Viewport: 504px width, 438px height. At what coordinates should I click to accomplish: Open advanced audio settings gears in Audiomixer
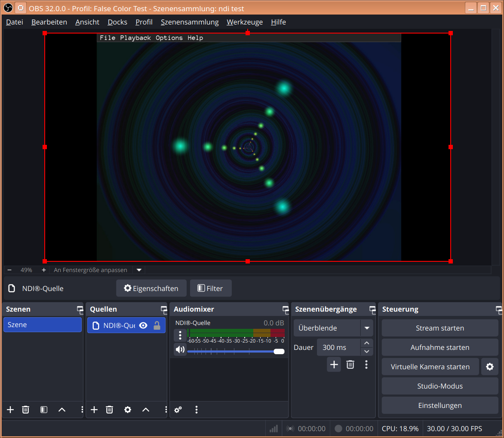click(178, 410)
